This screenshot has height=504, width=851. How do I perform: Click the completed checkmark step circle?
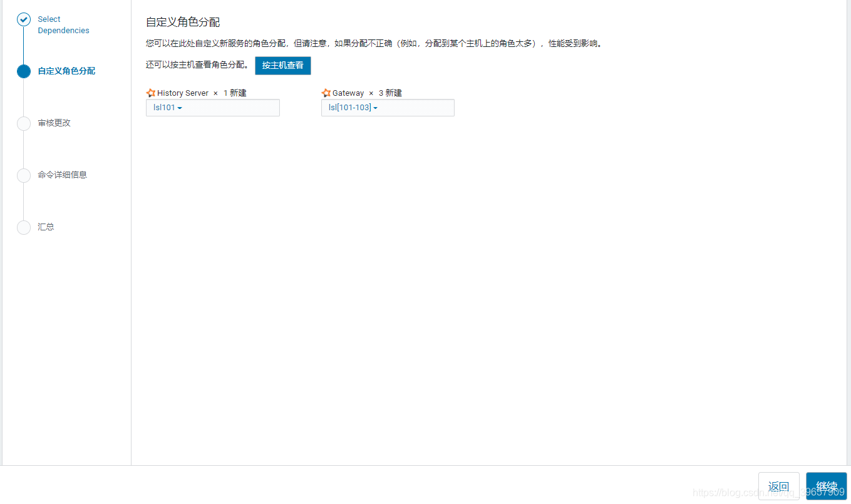point(24,19)
